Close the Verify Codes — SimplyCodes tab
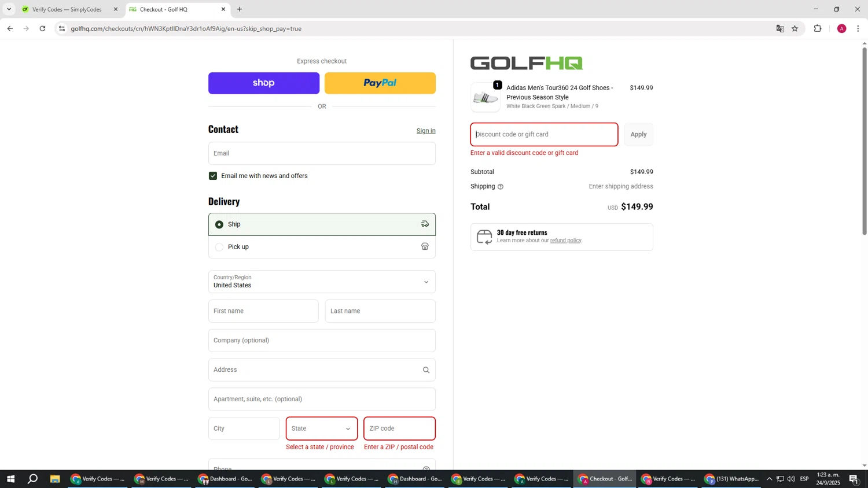Viewport: 868px width, 488px height. pyautogui.click(x=116, y=9)
